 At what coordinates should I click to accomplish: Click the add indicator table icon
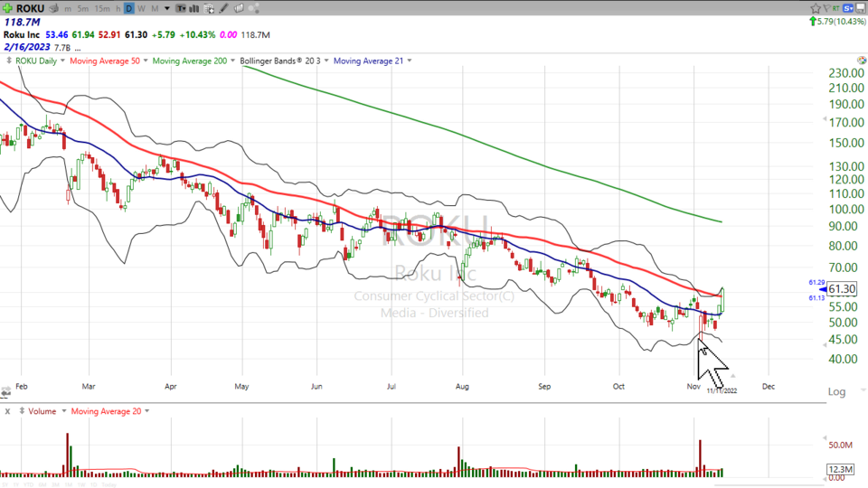(x=209, y=8)
